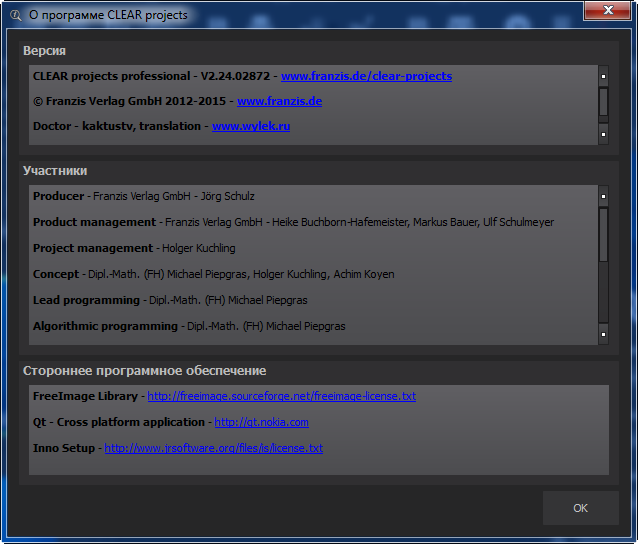Click the version text V2.24.02872
The image size is (638, 544).
pyautogui.click(x=235, y=76)
